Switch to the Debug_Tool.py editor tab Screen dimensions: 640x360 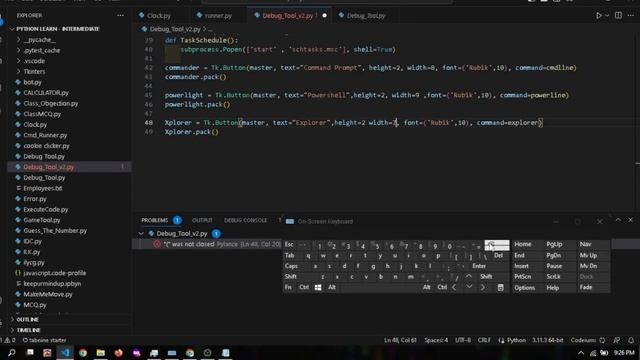(366, 16)
